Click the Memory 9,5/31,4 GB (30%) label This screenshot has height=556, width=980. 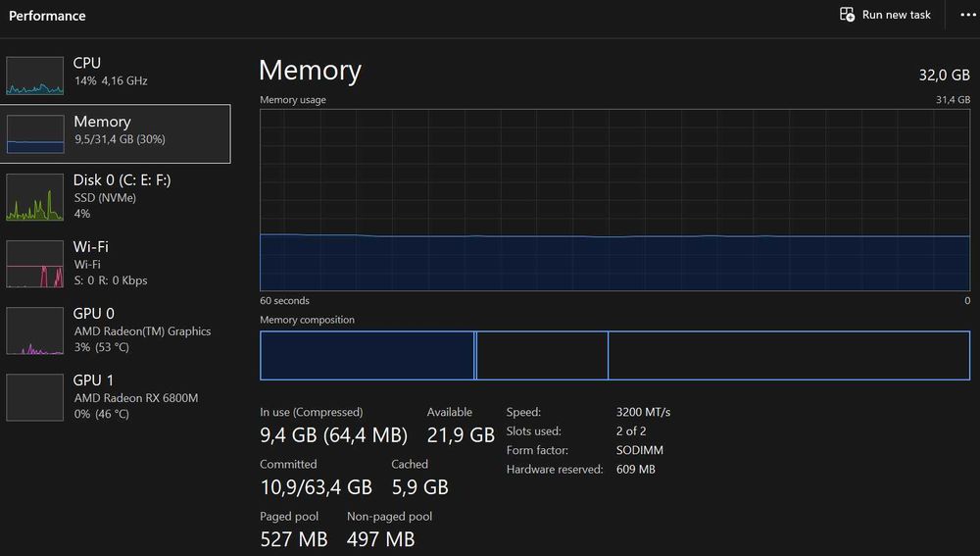pos(120,129)
